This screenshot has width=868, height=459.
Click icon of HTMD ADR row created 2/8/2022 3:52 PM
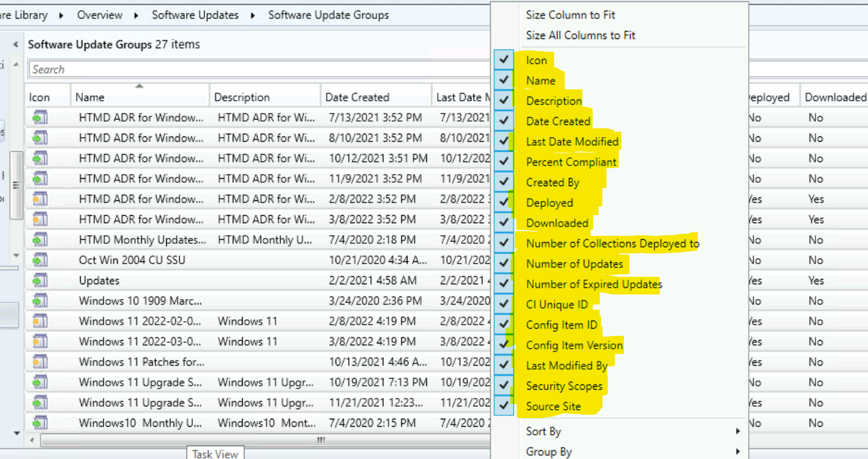[x=40, y=199]
